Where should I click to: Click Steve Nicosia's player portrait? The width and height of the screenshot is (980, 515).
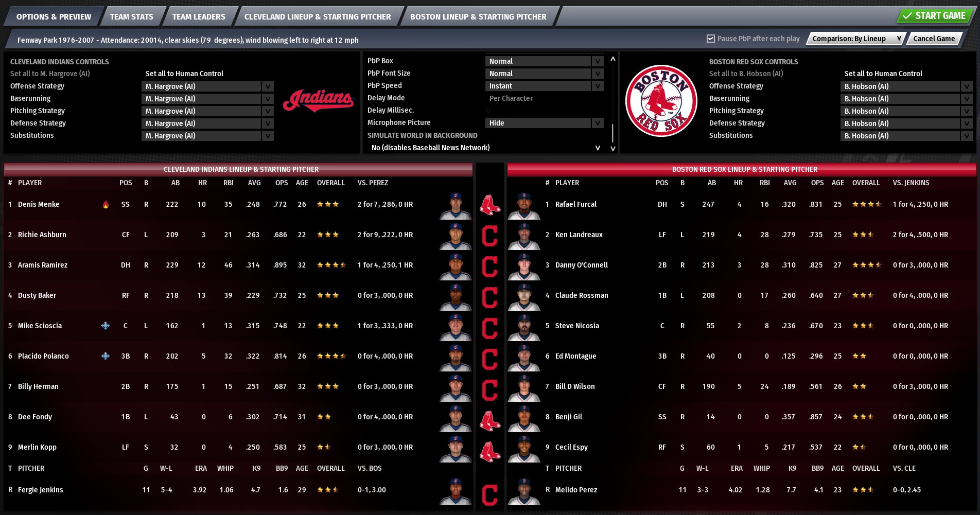[x=524, y=327]
